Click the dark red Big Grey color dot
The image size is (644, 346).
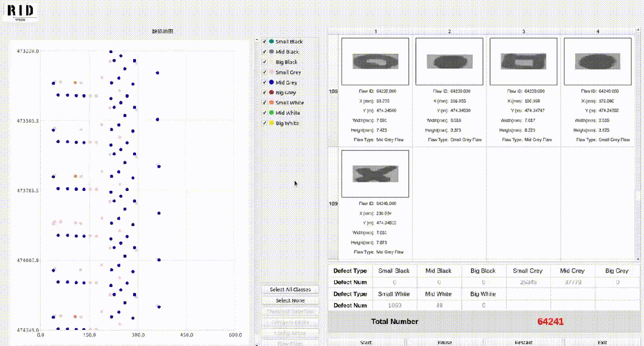[272, 92]
